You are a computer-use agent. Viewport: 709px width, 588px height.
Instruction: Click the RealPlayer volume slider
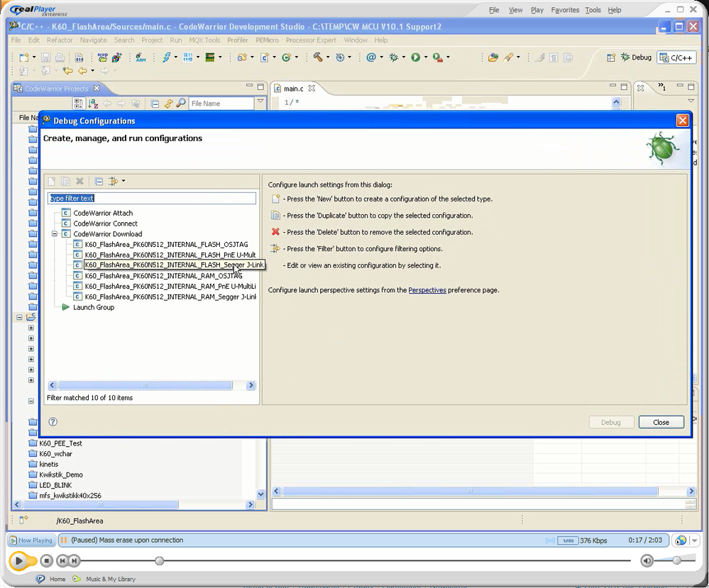tap(676, 560)
